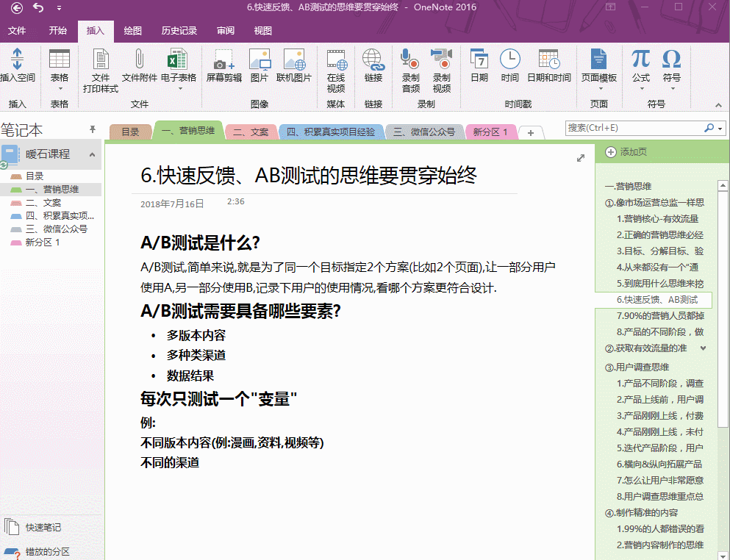Open the 二、文案 section tab
Image resolution: width=730 pixels, height=560 pixels.
pos(251,132)
